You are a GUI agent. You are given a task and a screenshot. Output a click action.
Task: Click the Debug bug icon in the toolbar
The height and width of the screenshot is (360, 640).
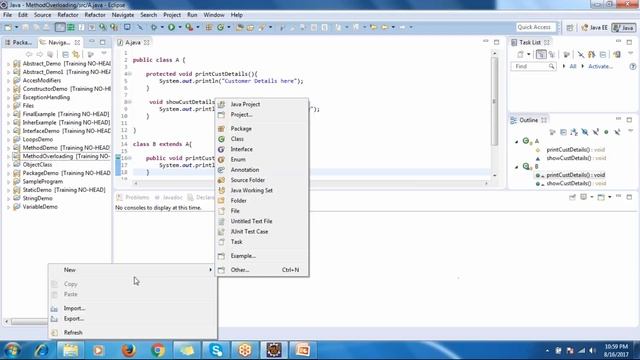[x=154, y=27]
